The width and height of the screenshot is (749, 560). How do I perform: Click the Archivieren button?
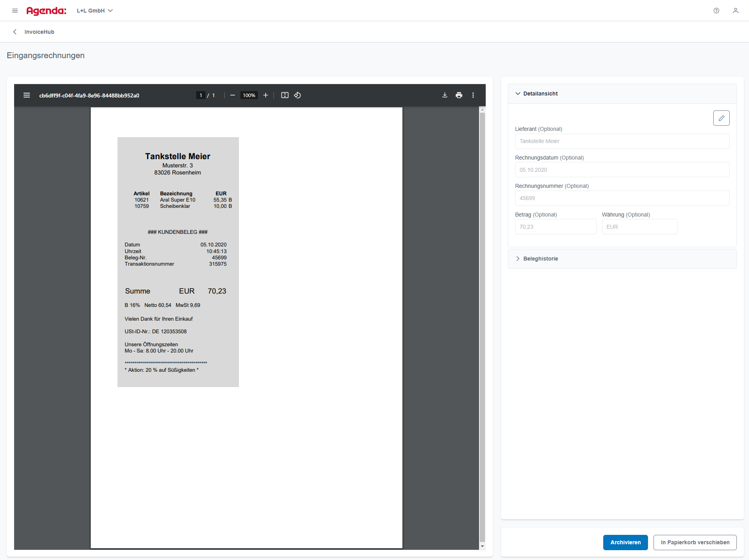pos(625,542)
